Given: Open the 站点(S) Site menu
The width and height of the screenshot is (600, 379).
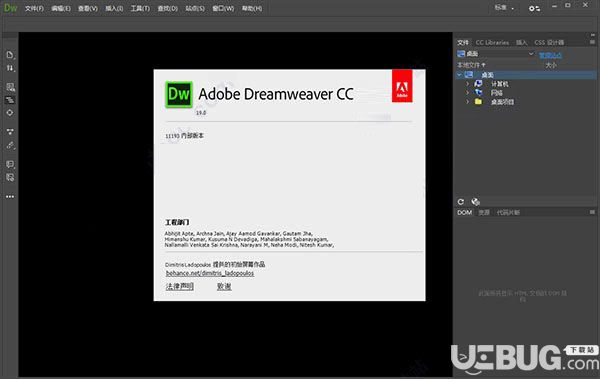Looking at the screenshot, I should tap(195, 8).
